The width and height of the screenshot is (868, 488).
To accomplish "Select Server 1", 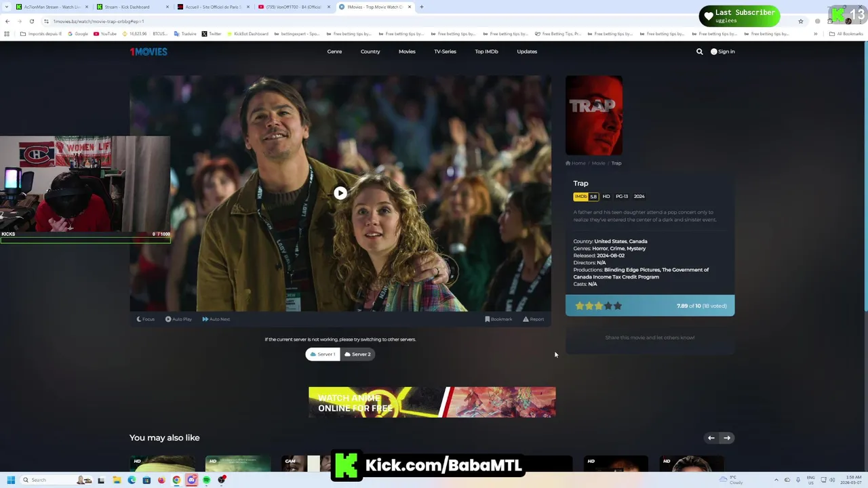I will (323, 354).
